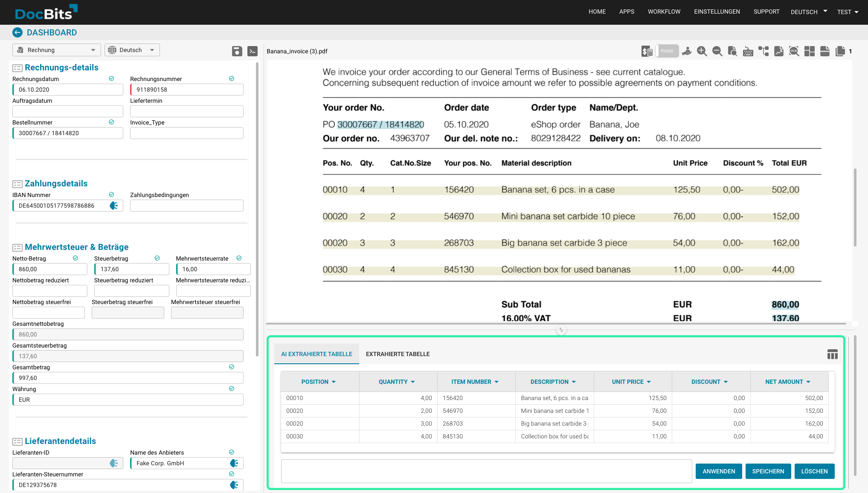Switch to the EXTRAHIERTE TABELLE tab
Viewport: 868px width, 493px height.
click(x=398, y=354)
